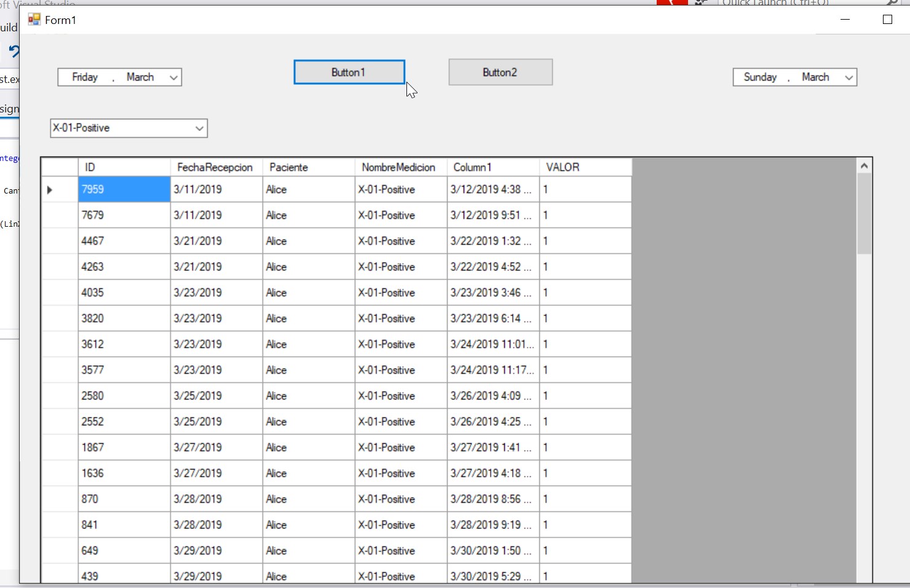Select the ID cell 1636
The height and width of the screenshot is (588, 910).
coord(124,473)
